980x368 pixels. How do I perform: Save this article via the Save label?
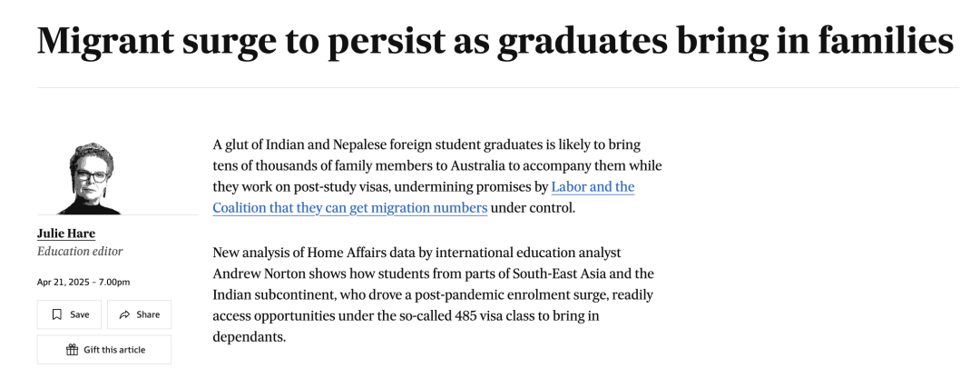pos(79,314)
